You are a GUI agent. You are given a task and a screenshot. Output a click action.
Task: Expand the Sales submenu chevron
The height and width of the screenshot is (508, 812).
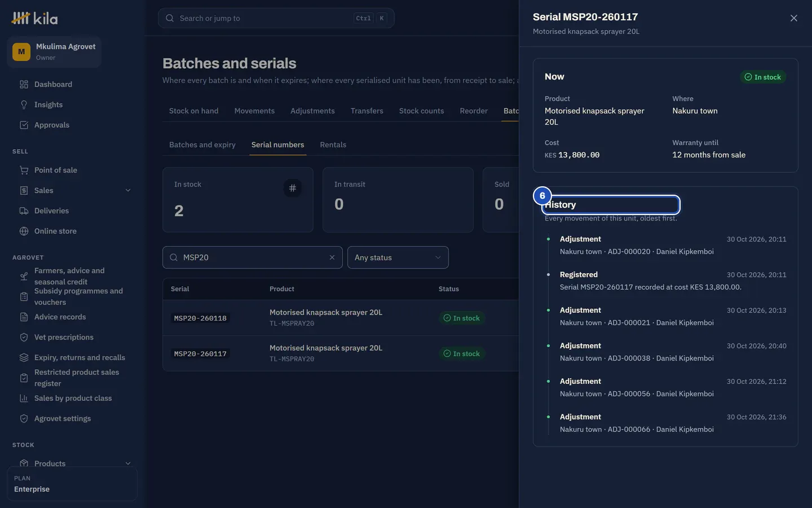click(128, 191)
